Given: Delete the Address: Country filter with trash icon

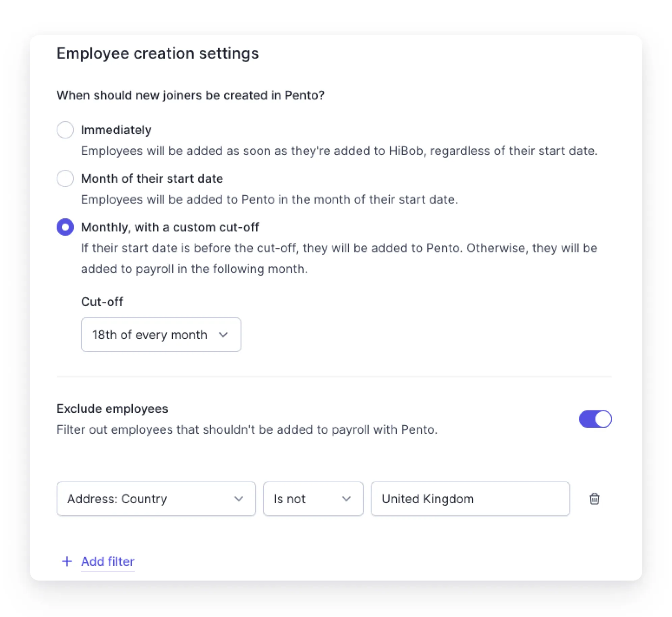Looking at the screenshot, I should (x=594, y=499).
